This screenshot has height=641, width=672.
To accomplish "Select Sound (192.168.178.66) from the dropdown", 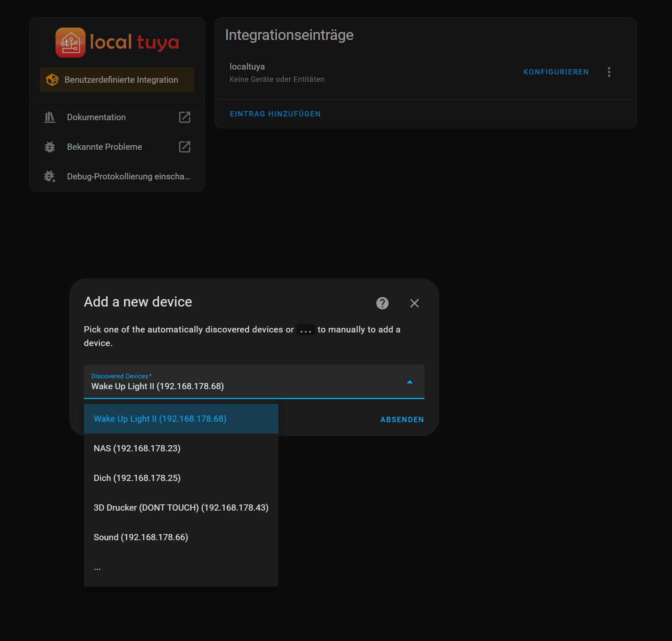I will 140,537.
